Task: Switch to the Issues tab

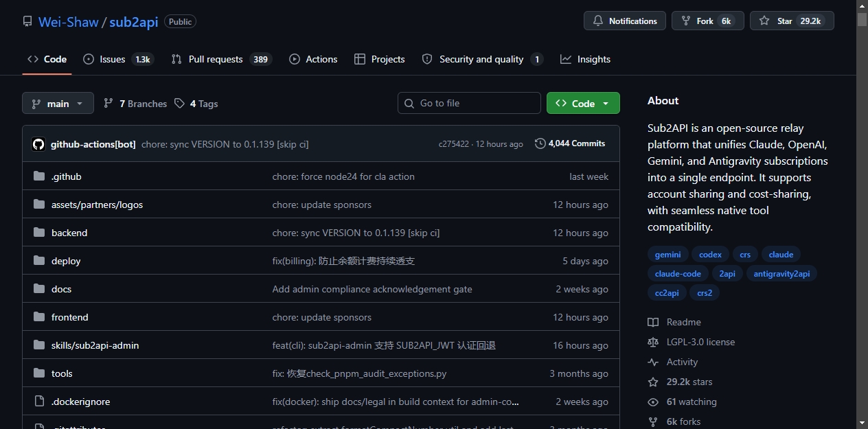Action: coord(117,59)
